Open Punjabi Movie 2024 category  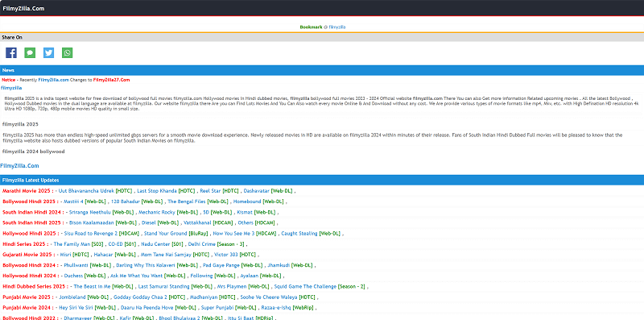27,309
